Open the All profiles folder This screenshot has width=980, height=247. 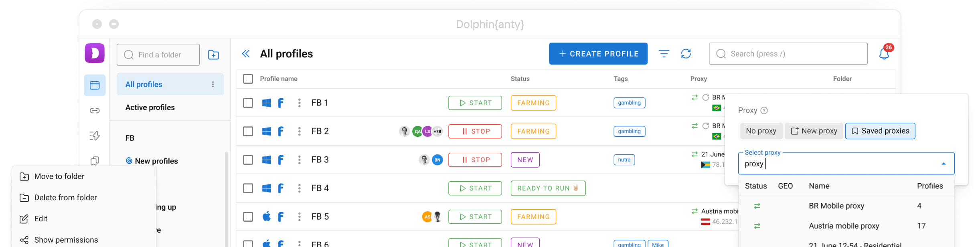[x=170, y=84]
